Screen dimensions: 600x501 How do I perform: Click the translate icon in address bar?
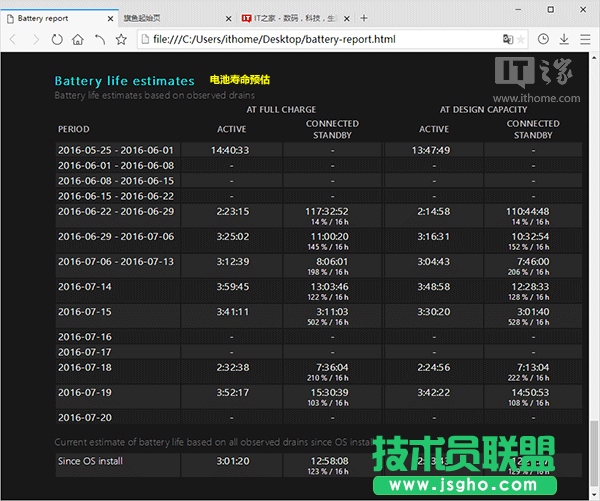507,39
